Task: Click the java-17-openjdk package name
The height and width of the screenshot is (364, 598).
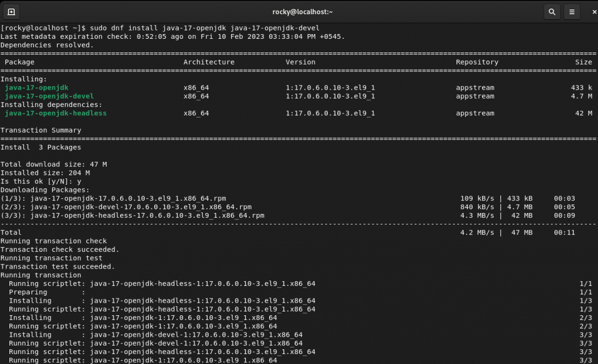Action: coord(36,88)
